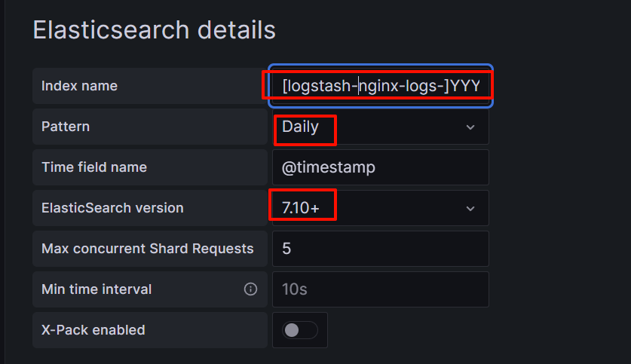
Task: Select the Daily pattern combo box
Action: pyautogui.click(x=380, y=127)
